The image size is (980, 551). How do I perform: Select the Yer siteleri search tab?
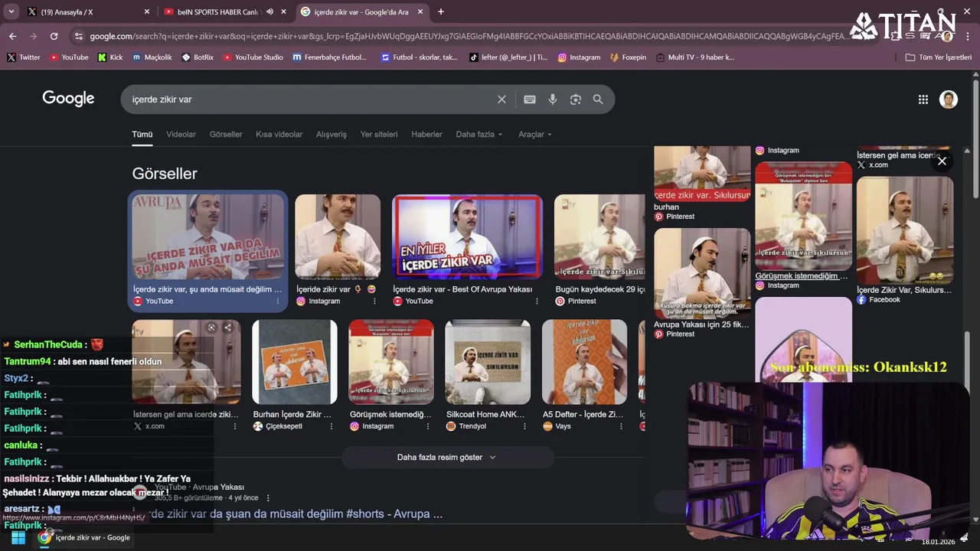pyautogui.click(x=379, y=134)
